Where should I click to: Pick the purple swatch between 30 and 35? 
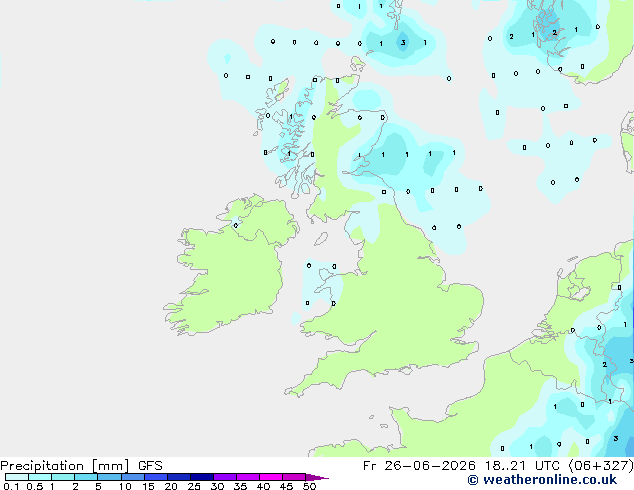[x=225, y=477]
